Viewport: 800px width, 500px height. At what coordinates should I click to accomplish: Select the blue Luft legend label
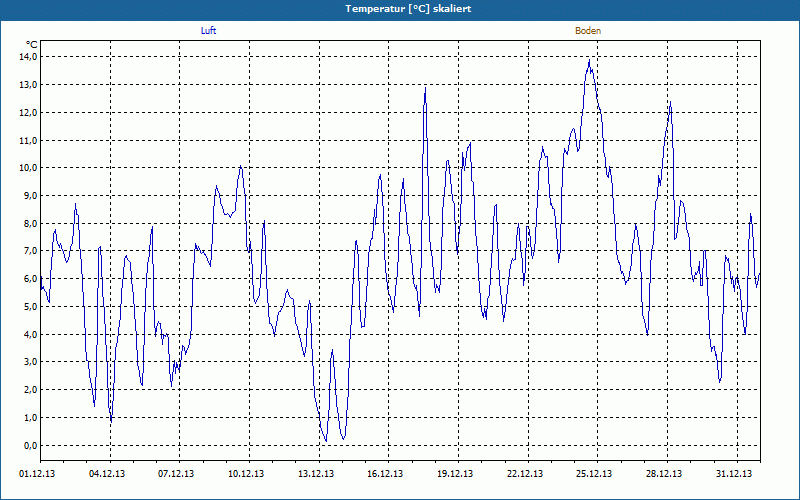[x=208, y=31]
